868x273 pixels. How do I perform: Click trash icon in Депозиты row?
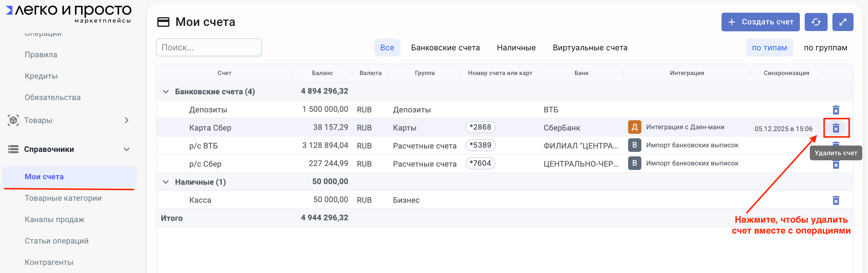tap(836, 110)
